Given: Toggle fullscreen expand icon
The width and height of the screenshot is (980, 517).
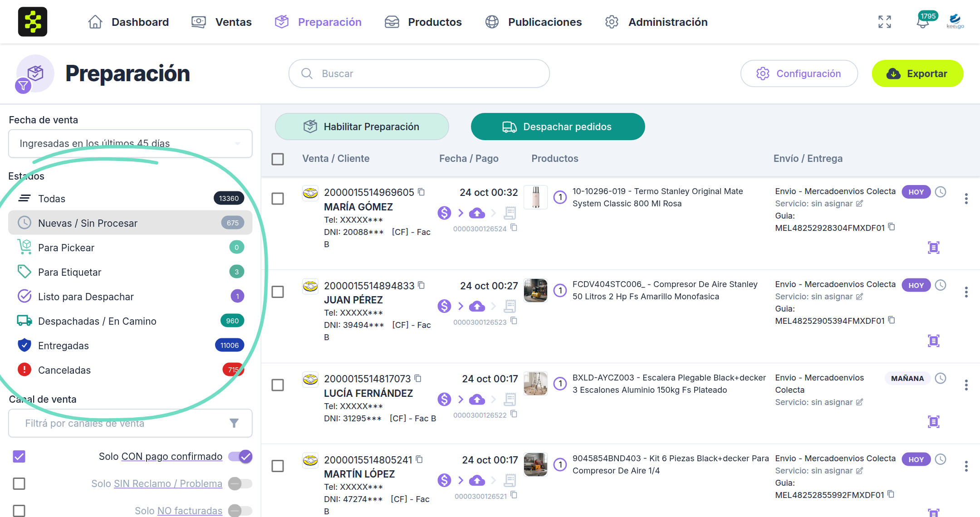Looking at the screenshot, I should pyautogui.click(x=884, y=22).
